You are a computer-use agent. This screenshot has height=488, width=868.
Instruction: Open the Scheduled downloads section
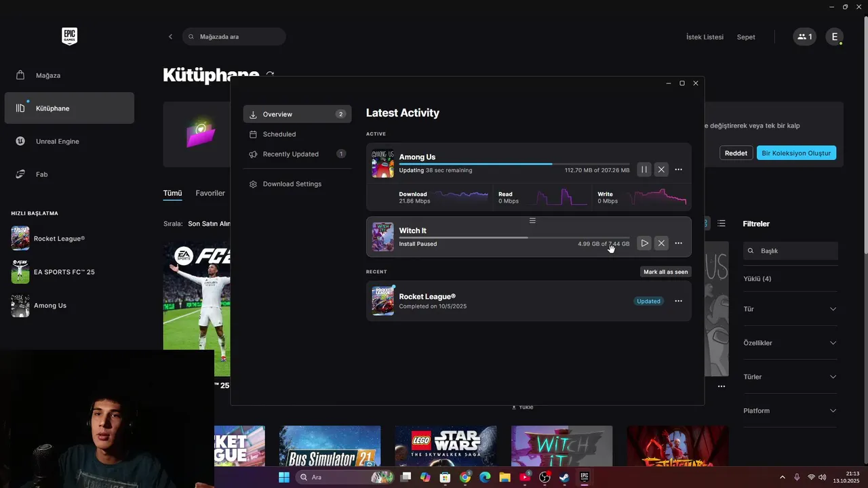(x=297, y=134)
